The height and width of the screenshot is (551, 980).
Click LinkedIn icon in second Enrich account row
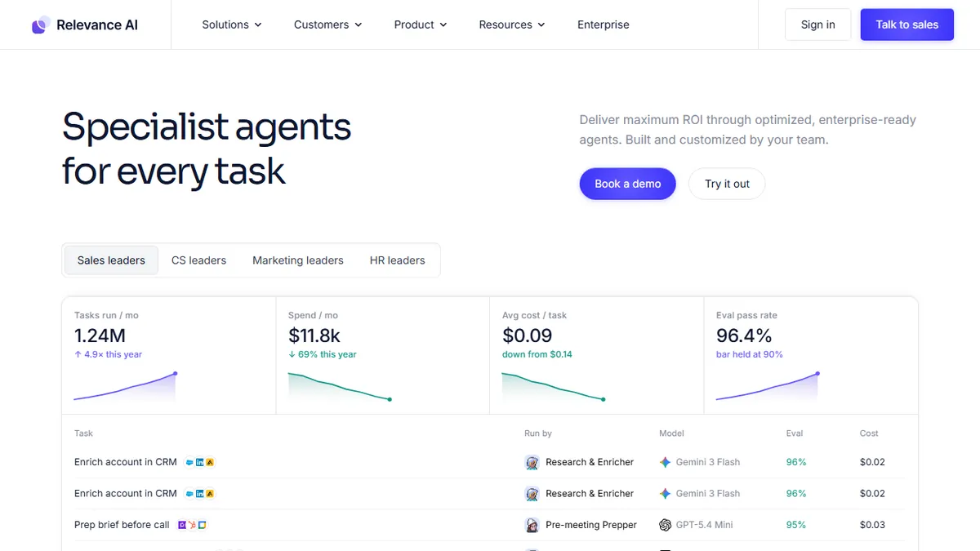pos(199,494)
